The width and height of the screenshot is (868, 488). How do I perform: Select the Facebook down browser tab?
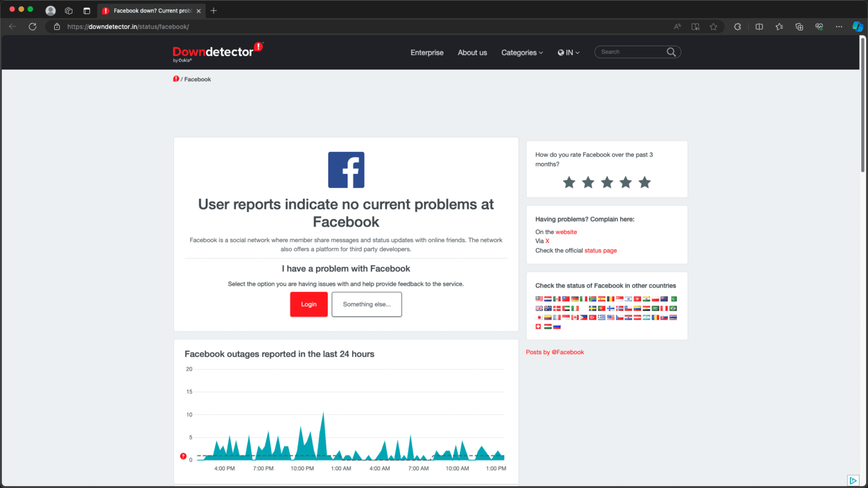pos(149,10)
